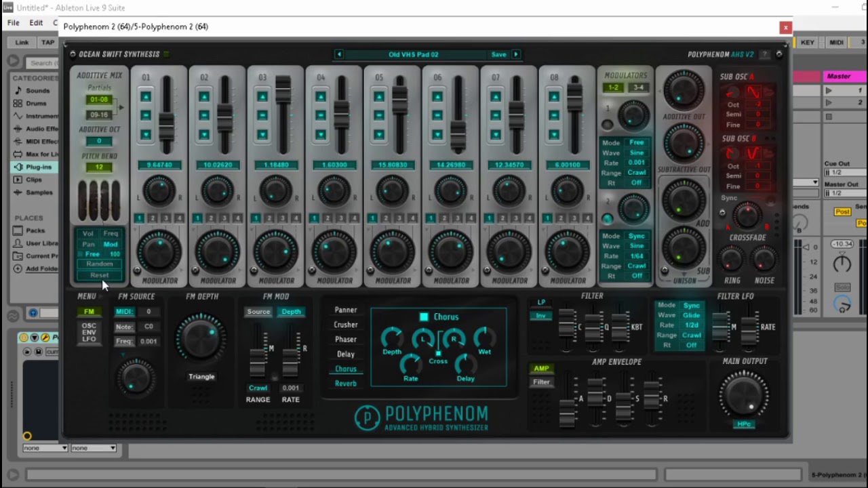Viewport: 868px width, 488px height.
Task: Change Modulator 2 Rate value 1/64
Action: pos(637,256)
